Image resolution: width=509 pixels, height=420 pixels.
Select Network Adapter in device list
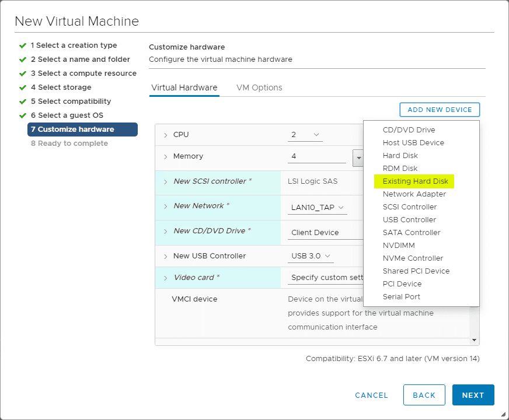pyautogui.click(x=414, y=194)
